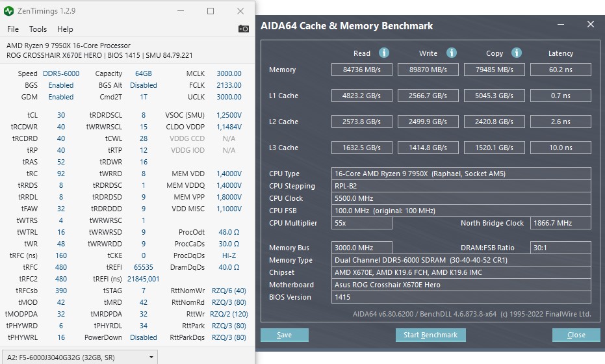Click Memory Latency value 60.2 ns
This screenshot has width=605, height=364.
pyautogui.click(x=561, y=70)
